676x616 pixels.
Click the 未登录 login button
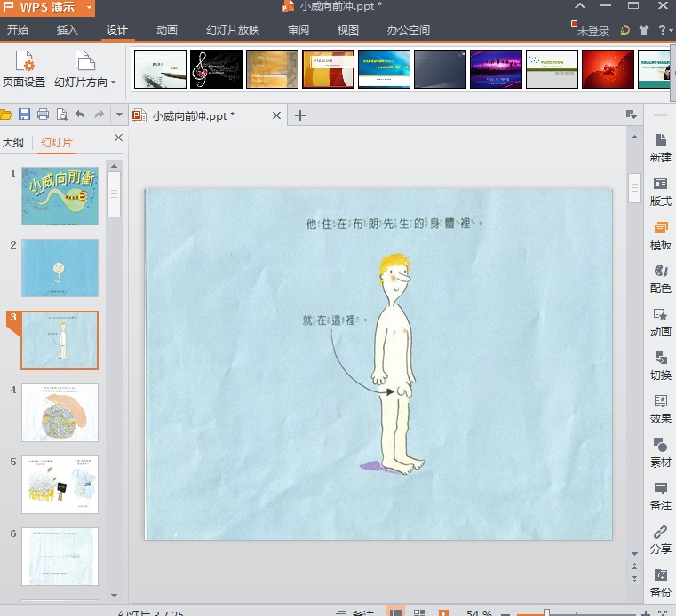(592, 30)
